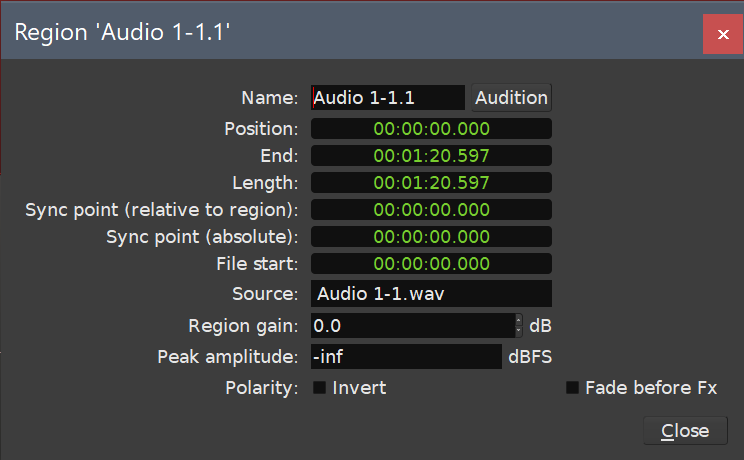Screen dimensions: 744x460
Task: Click the relative Sync point timecode
Action: [x=431, y=210]
